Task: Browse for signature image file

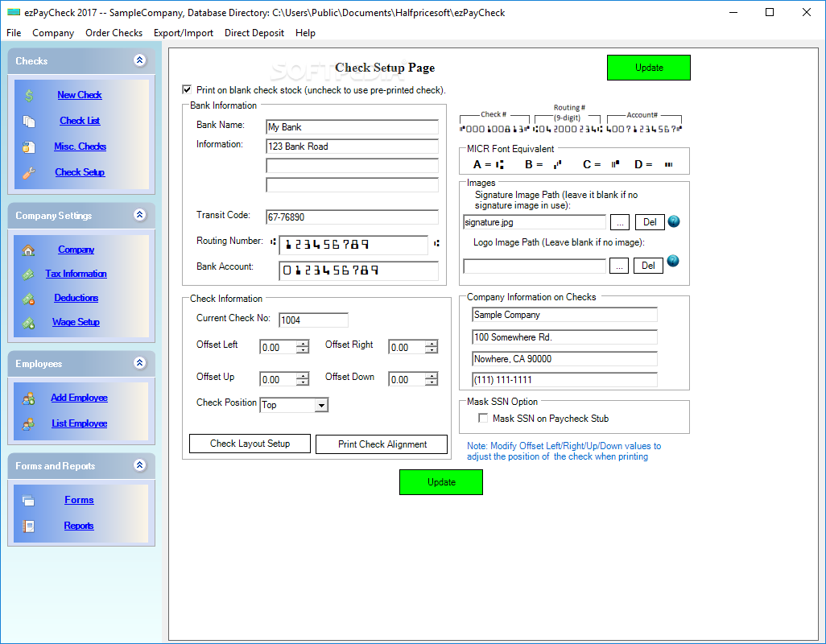Action: coord(620,222)
